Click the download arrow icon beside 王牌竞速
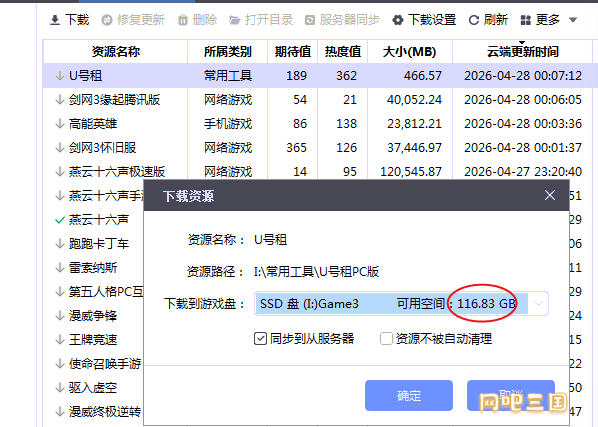The width and height of the screenshot is (598, 427). click(59, 340)
